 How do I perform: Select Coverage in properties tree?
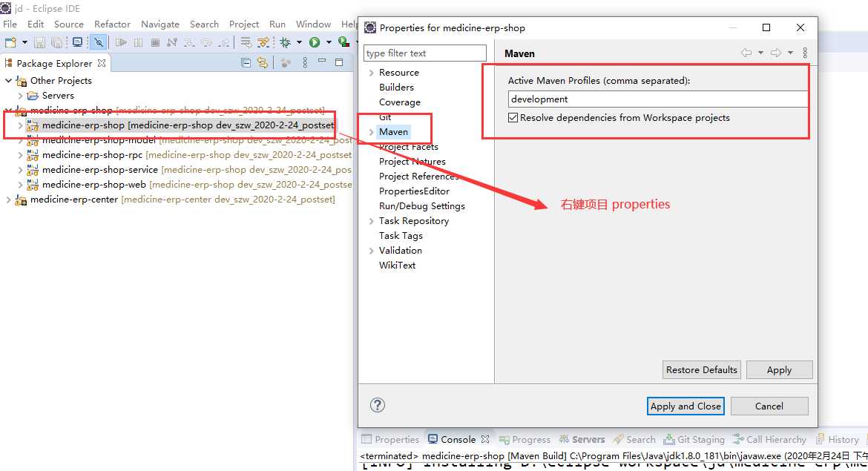[x=400, y=102]
